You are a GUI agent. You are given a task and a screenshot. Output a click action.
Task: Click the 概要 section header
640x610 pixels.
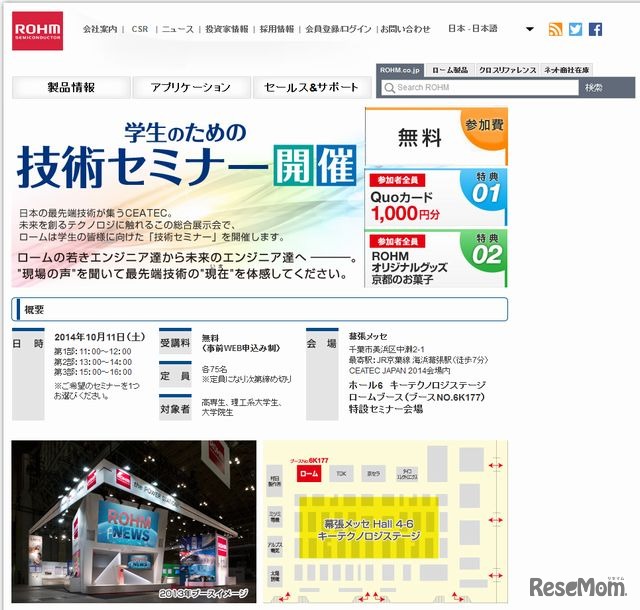[x=260, y=309]
